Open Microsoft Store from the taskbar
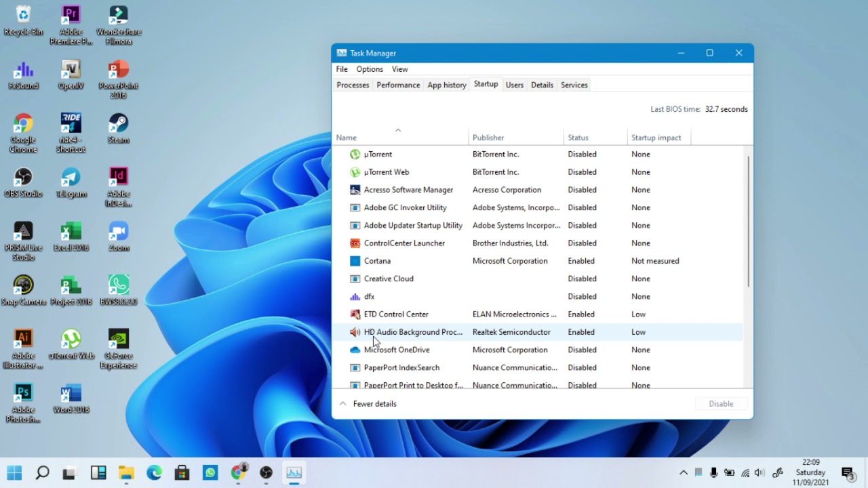 point(182,472)
